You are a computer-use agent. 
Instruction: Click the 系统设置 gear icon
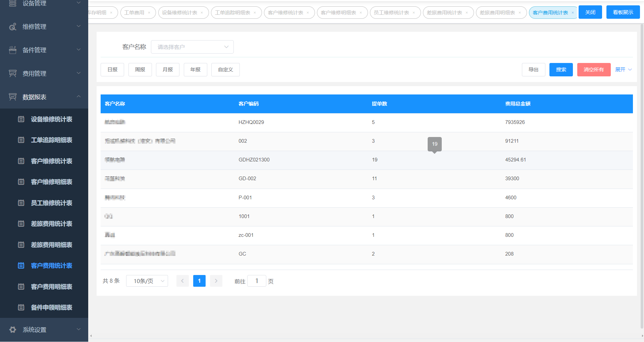click(x=13, y=330)
